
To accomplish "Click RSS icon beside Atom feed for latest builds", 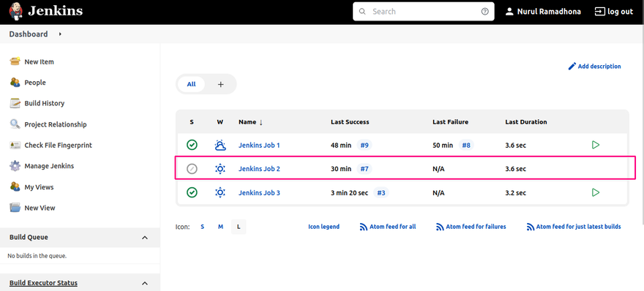I will (x=531, y=227).
